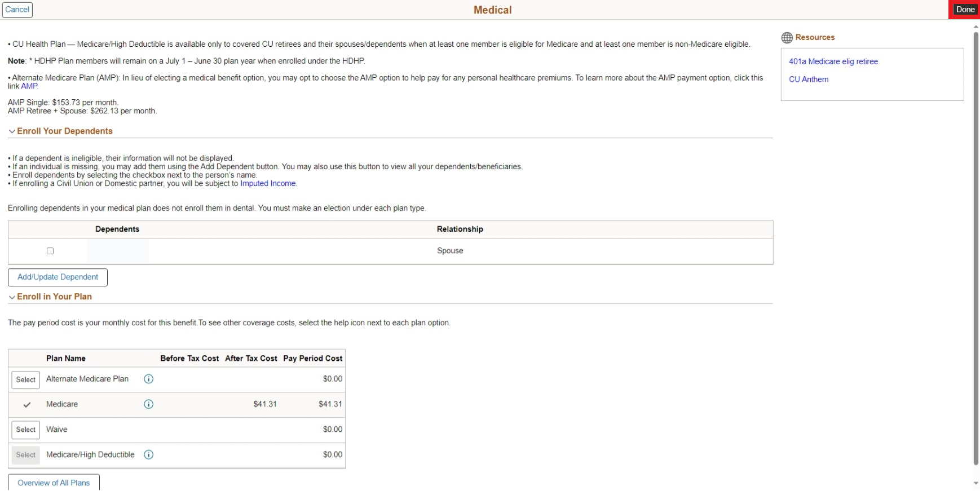Cancel the Medical enrollment page

tap(17, 10)
